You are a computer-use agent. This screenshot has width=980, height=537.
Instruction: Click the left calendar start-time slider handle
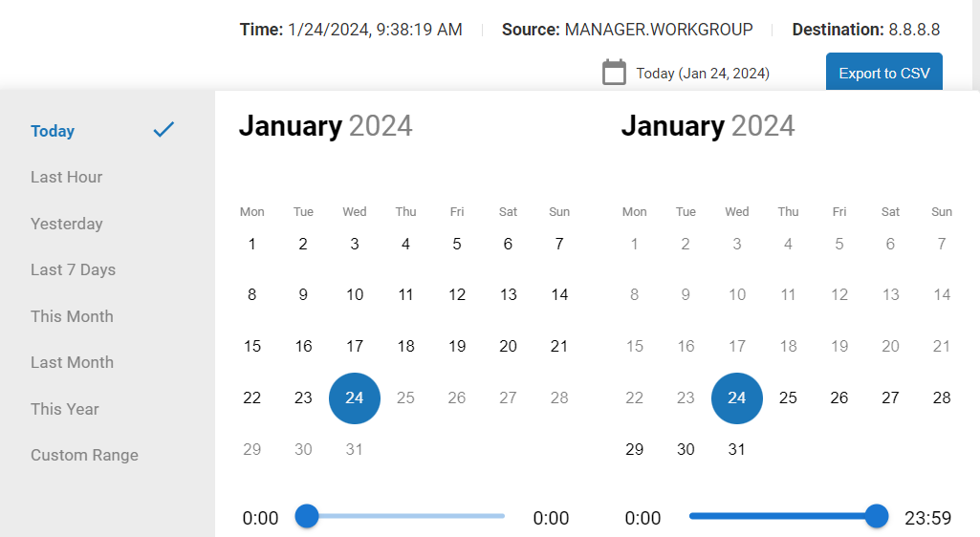[x=306, y=516]
